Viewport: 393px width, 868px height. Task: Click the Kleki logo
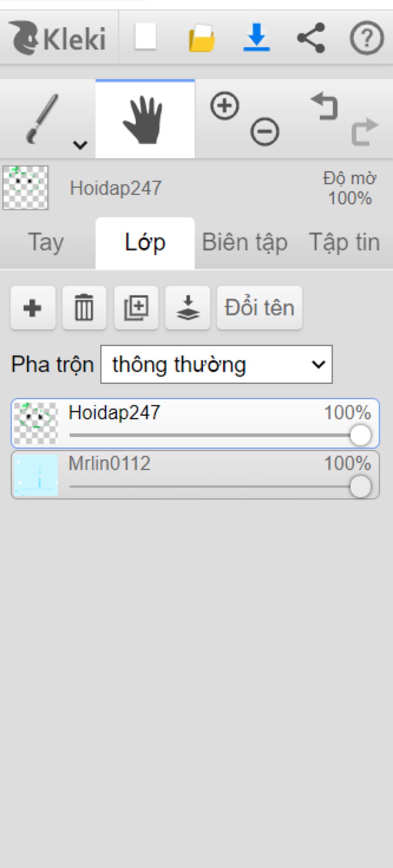point(58,38)
